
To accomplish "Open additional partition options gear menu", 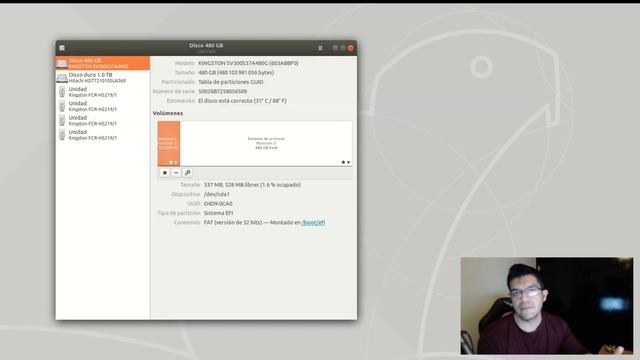I will pos(187,173).
